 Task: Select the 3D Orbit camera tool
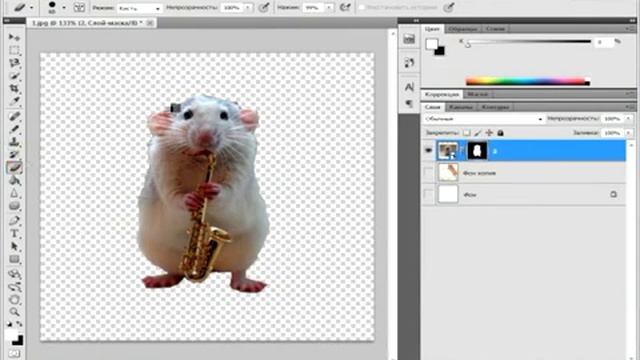(14, 287)
